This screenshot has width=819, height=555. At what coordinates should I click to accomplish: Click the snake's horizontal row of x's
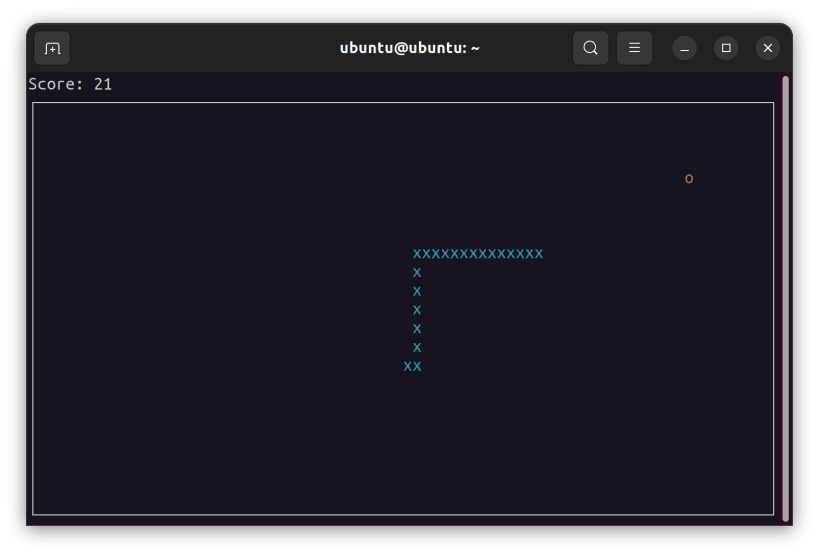pyautogui.click(x=478, y=254)
